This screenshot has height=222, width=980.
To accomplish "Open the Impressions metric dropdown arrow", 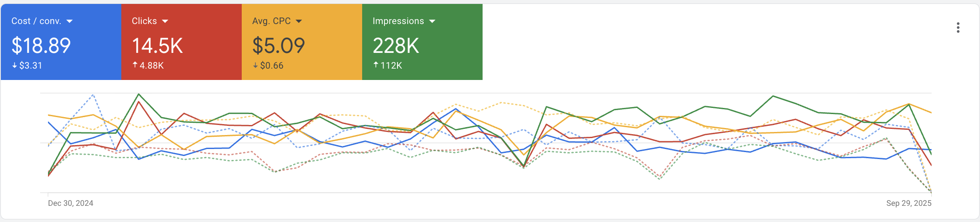I will coord(432,21).
